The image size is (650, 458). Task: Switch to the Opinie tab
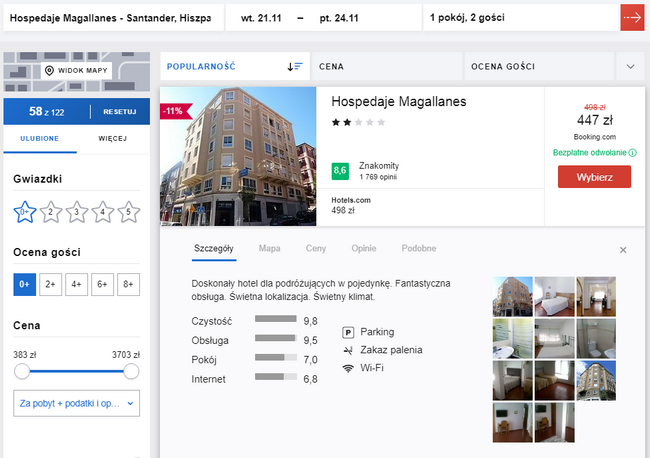(363, 248)
